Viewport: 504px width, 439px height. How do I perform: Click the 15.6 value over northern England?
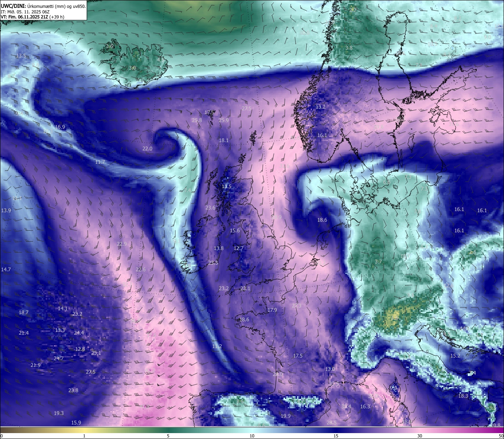tap(235, 231)
